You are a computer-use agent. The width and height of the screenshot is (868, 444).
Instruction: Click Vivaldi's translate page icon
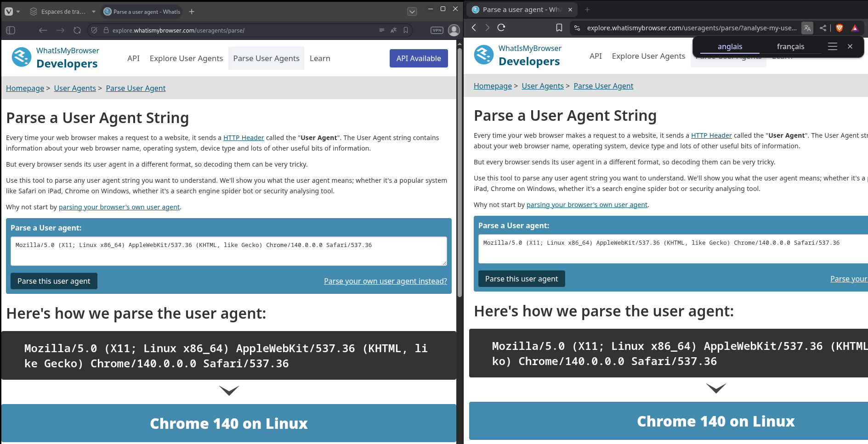(393, 30)
